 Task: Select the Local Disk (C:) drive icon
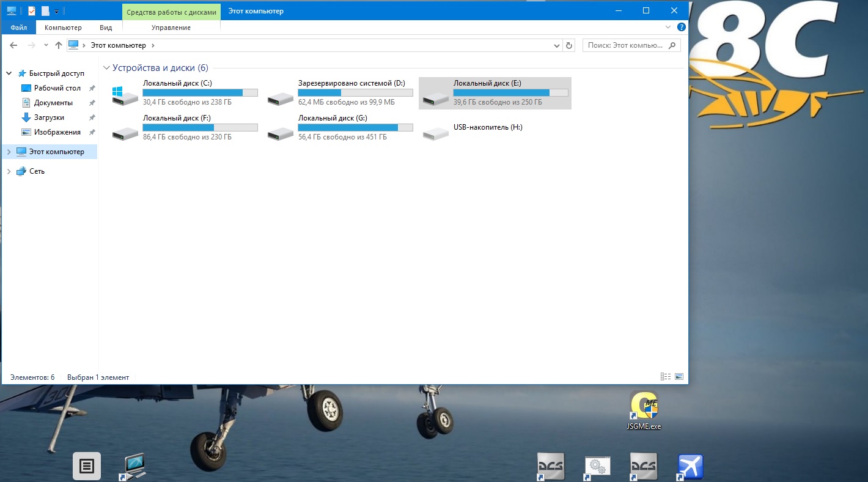coord(125,94)
